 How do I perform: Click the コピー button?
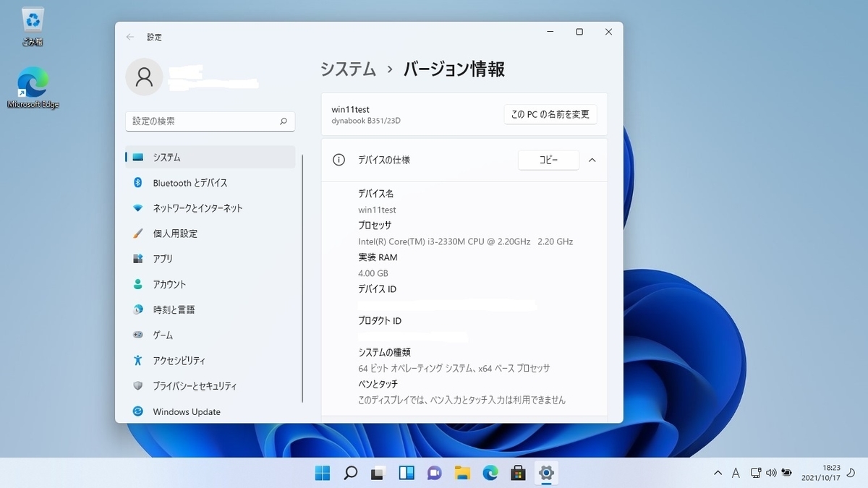[x=548, y=160]
